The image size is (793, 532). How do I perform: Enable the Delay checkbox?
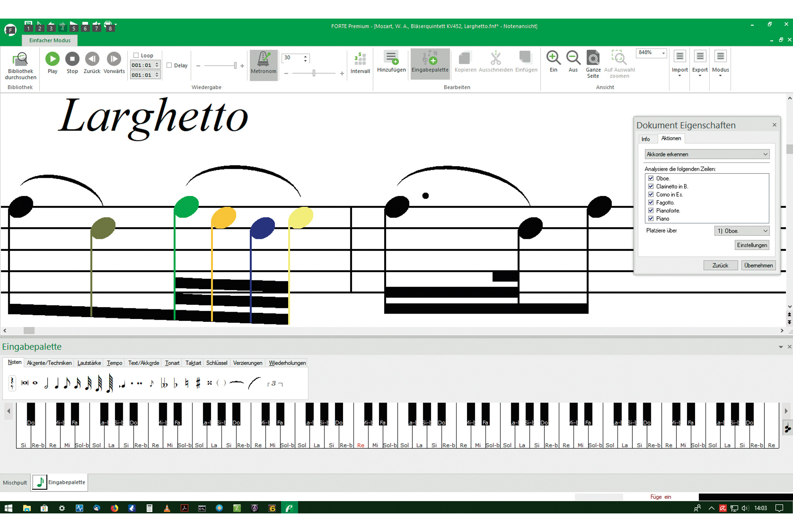169,65
